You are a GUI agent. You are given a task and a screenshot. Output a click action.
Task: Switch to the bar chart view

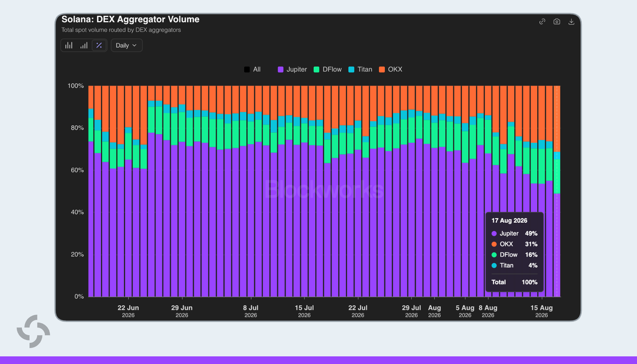click(x=69, y=45)
